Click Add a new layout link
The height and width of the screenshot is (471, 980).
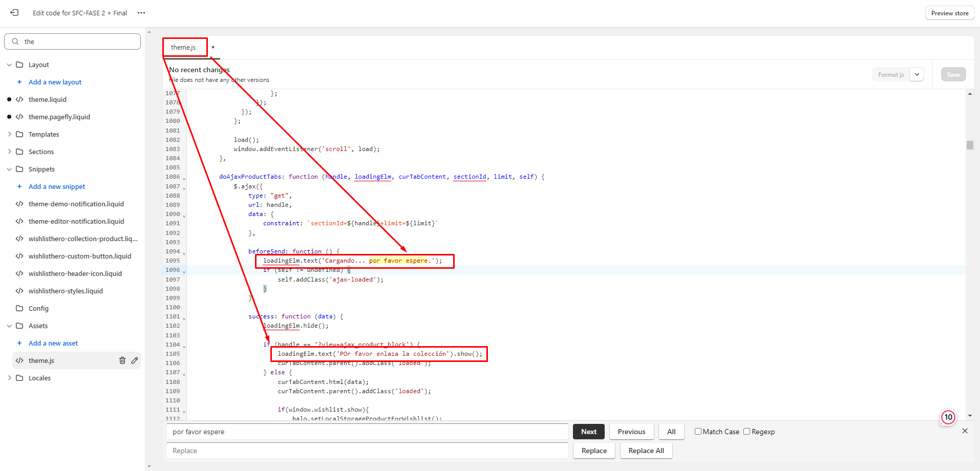coord(55,82)
